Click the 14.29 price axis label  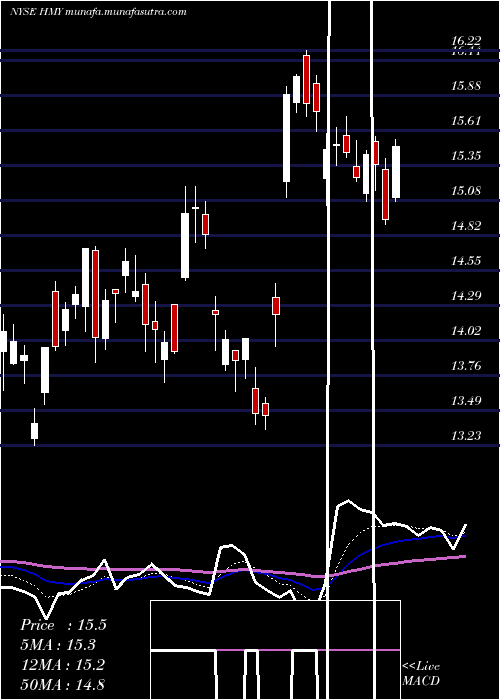coord(466,295)
